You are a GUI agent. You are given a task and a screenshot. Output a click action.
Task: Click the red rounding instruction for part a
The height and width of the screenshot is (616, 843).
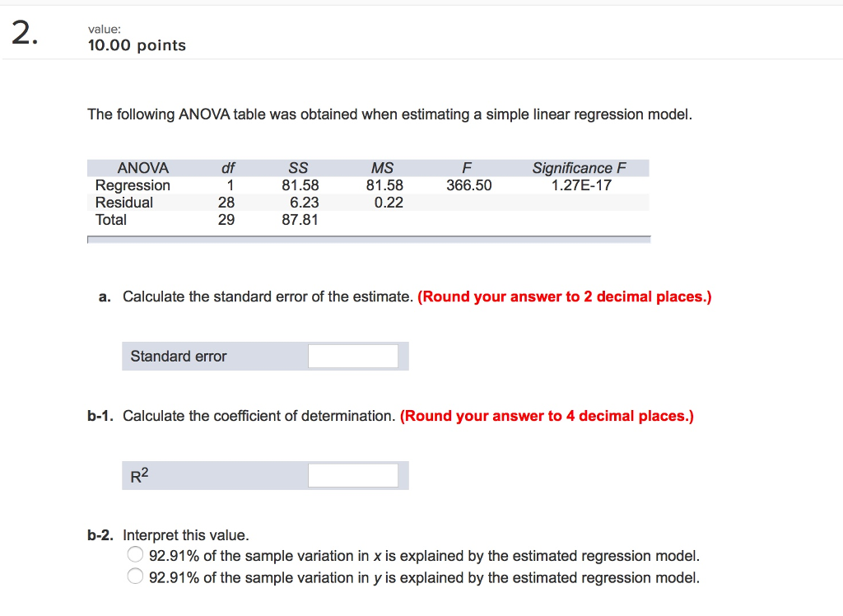pyautogui.click(x=564, y=296)
